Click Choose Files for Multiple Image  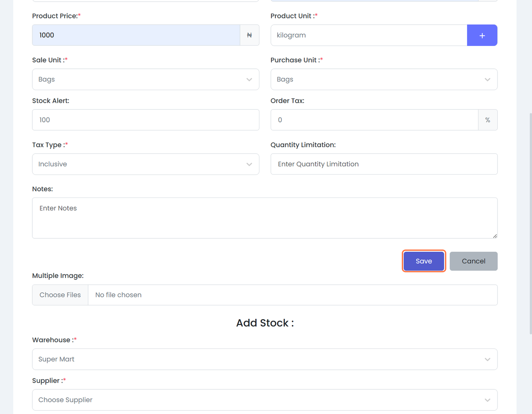60,295
